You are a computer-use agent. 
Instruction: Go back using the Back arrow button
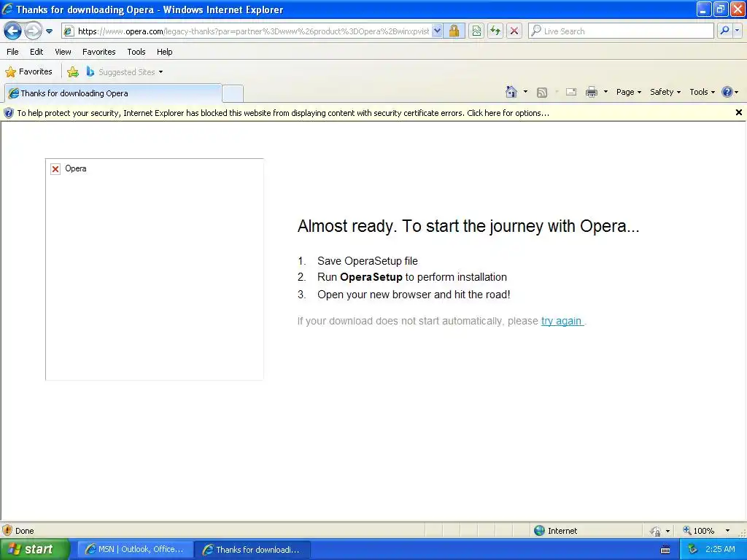pos(13,31)
